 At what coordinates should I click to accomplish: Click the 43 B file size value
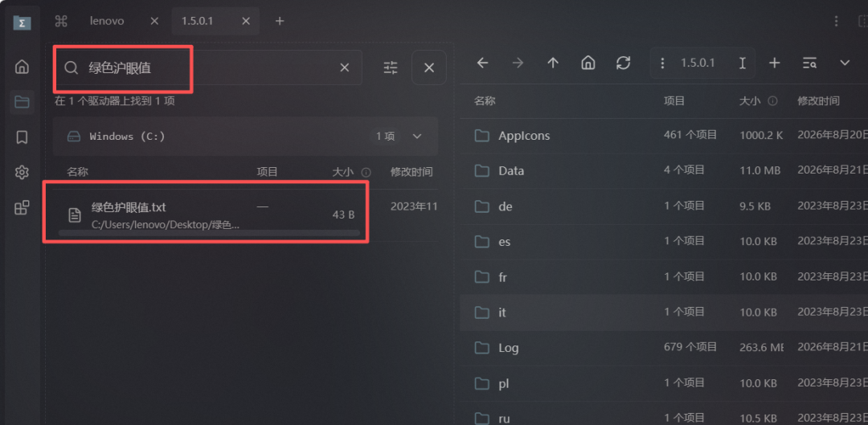[x=343, y=215]
